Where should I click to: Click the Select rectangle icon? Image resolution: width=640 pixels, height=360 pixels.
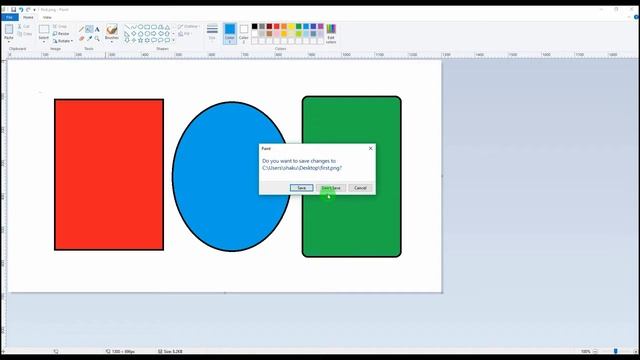44,29
